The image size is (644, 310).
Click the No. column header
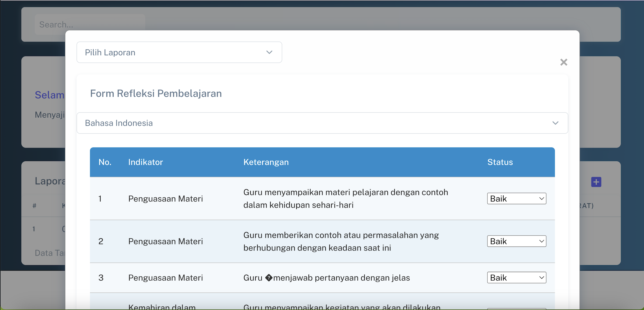click(x=105, y=162)
